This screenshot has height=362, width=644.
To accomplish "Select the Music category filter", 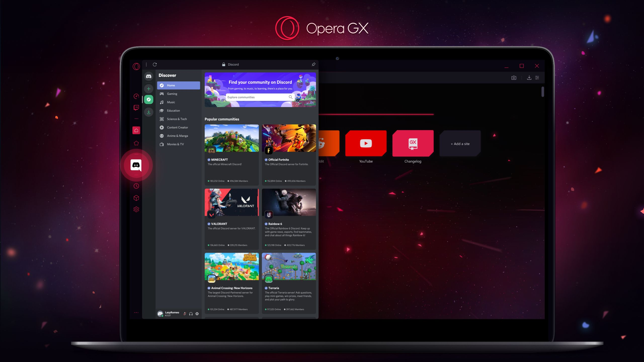I will pos(171,102).
